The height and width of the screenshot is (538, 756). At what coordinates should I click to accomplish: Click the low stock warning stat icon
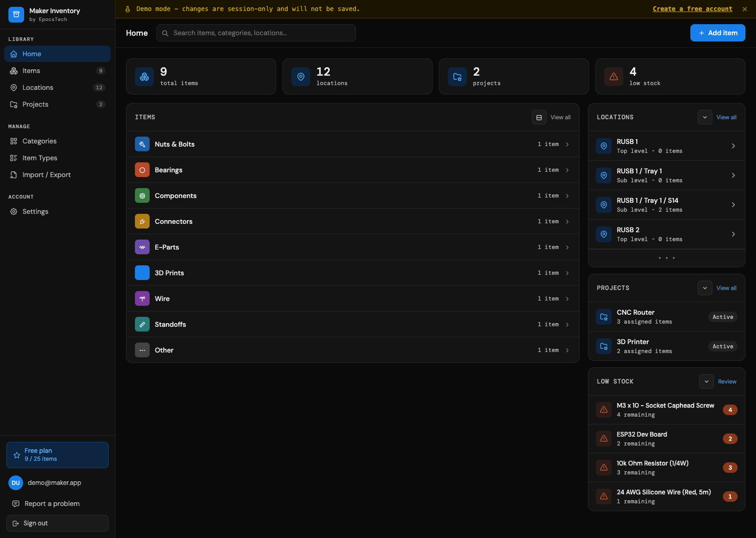pos(614,77)
